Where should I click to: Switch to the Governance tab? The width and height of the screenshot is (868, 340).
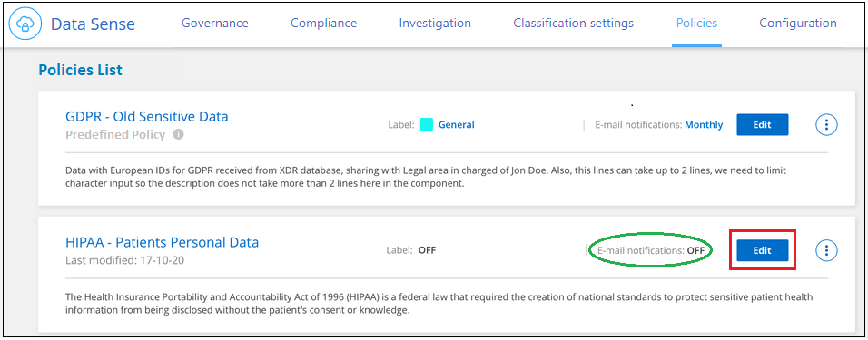point(215,24)
